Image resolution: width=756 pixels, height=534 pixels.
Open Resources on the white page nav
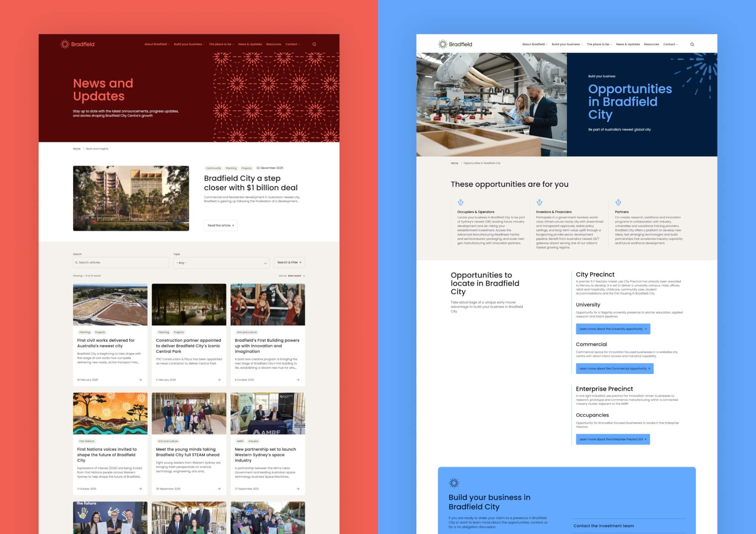pos(651,44)
